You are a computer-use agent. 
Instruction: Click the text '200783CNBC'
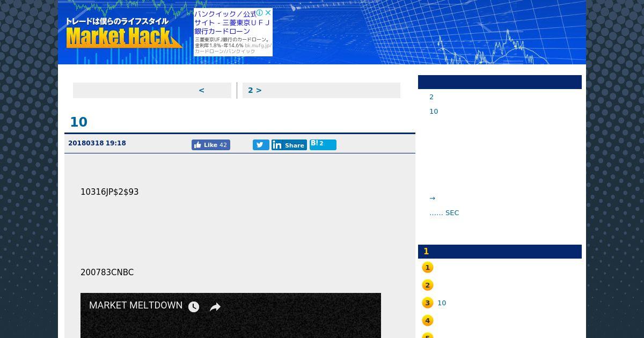(107, 273)
